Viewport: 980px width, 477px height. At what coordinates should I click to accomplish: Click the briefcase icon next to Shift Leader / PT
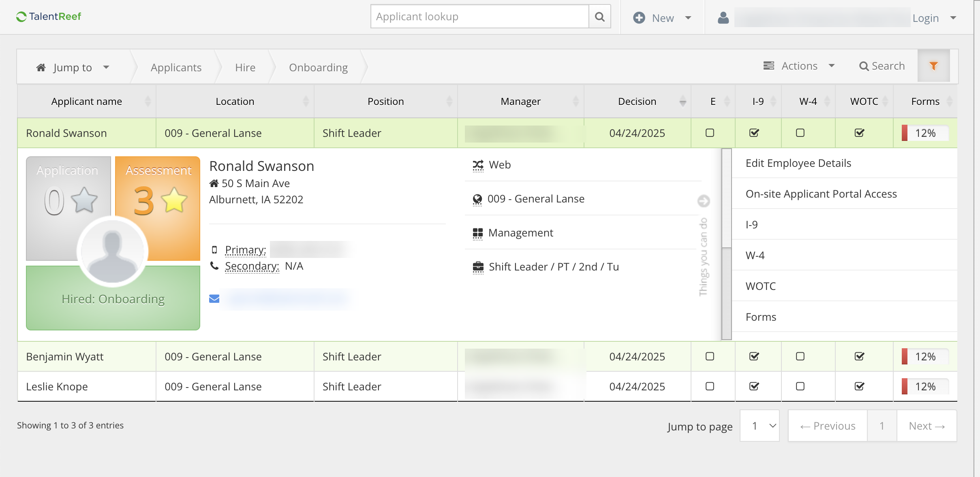point(478,267)
